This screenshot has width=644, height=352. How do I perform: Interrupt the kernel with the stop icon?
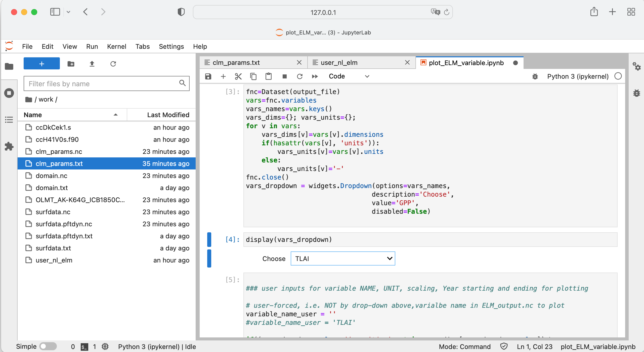pos(284,76)
